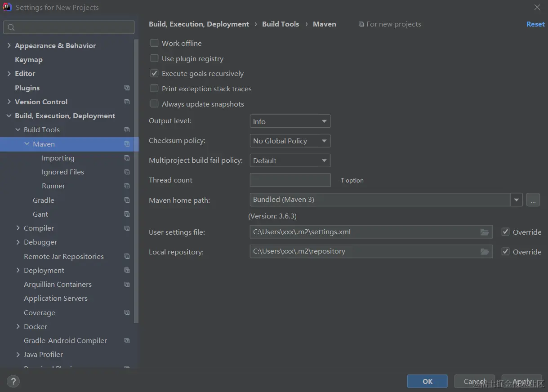Click the project-level icon beside Version Control

click(127, 102)
